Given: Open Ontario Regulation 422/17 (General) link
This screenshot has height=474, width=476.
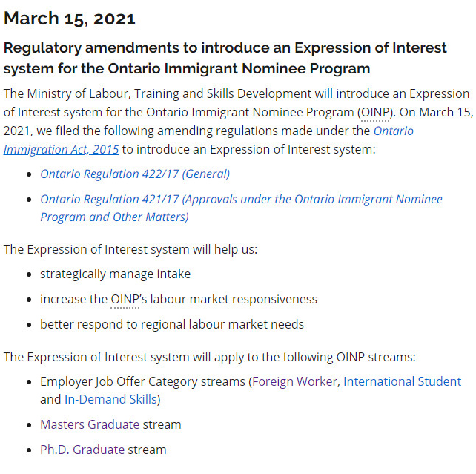Looking at the screenshot, I should tap(135, 174).
